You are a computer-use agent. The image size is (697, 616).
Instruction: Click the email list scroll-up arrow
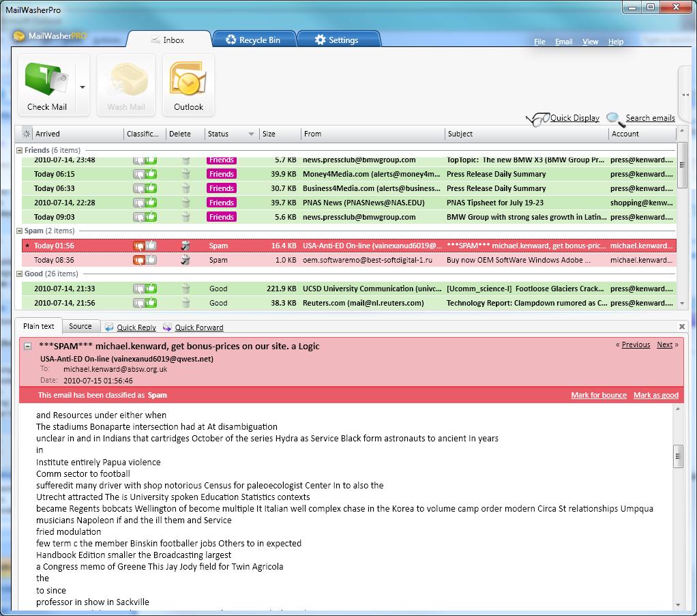coord(682,131)
